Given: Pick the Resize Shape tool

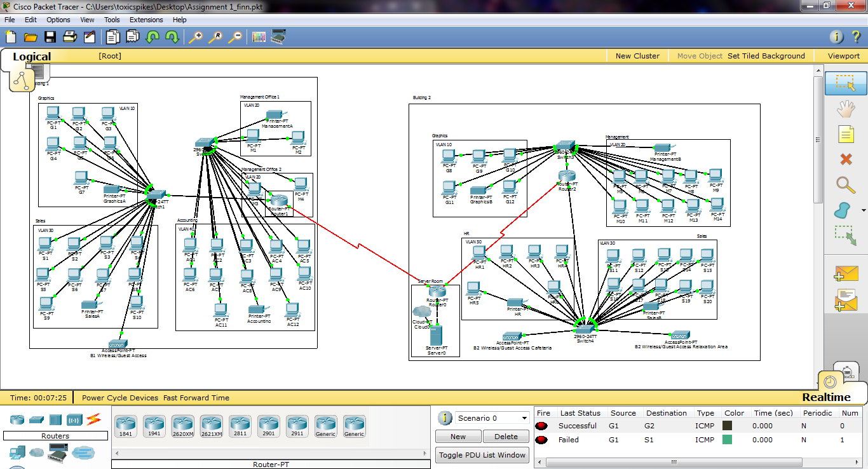Looking at the screenshot, I should coord(846,236).
